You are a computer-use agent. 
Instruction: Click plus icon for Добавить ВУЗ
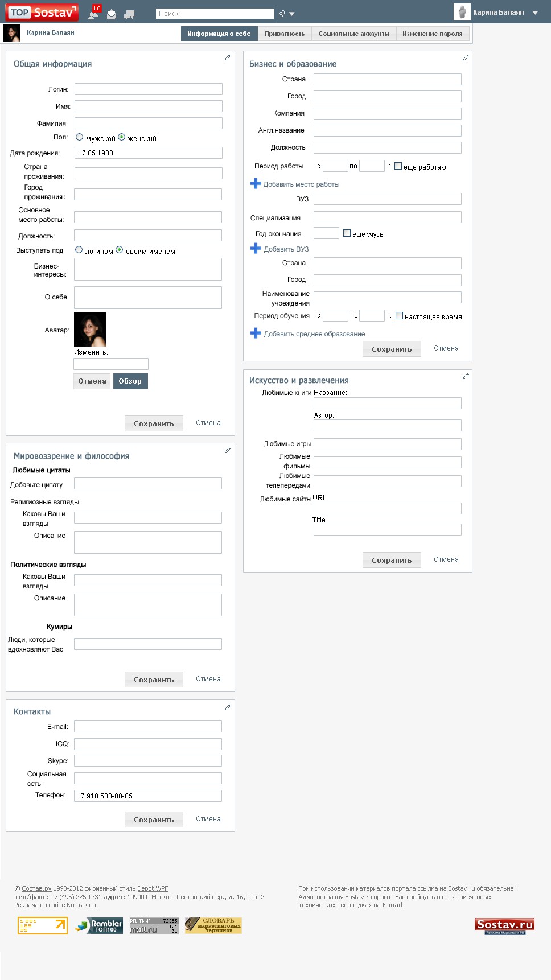pyautogui.click(x=256, y=249)
